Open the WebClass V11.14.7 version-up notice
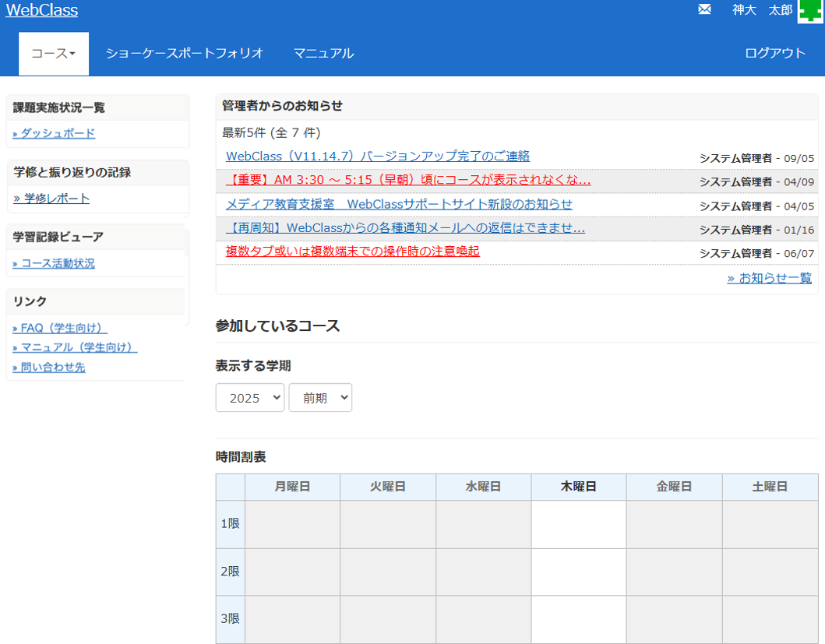This screenshot has height=644, width=825. pos(378,157)
